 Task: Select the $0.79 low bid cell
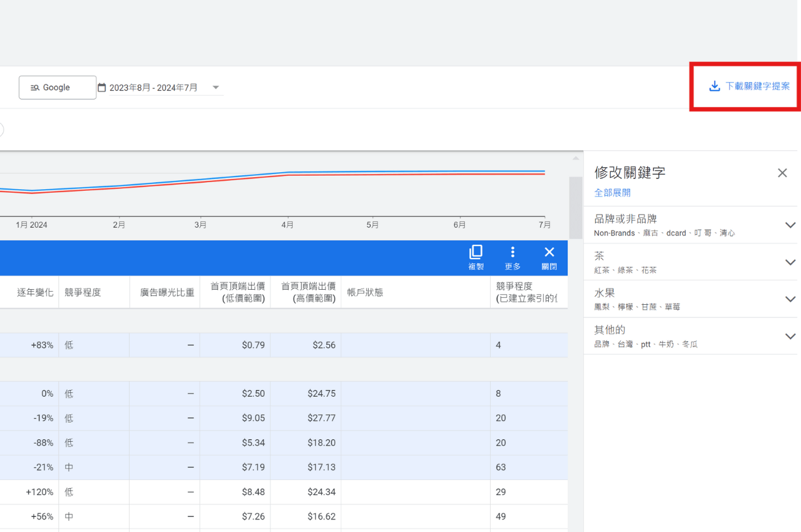point(253,345)
